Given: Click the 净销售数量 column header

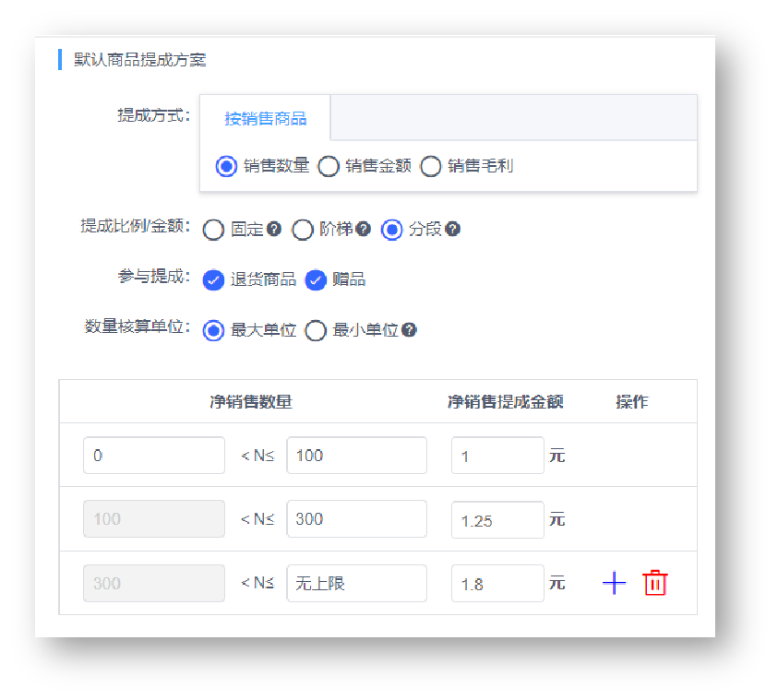Looking at the screenshot, I should pos(251,401).
